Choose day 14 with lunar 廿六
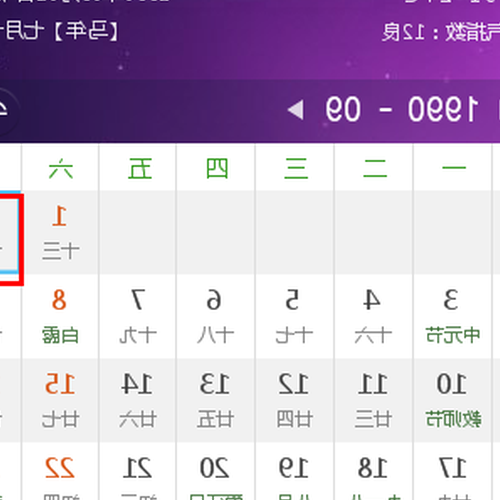 [138, 401]
